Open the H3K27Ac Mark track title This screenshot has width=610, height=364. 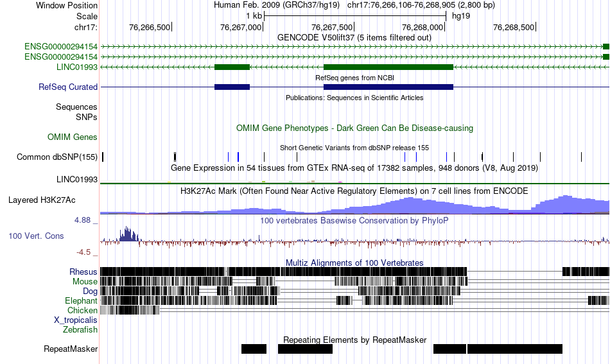(x=354, y=191)
